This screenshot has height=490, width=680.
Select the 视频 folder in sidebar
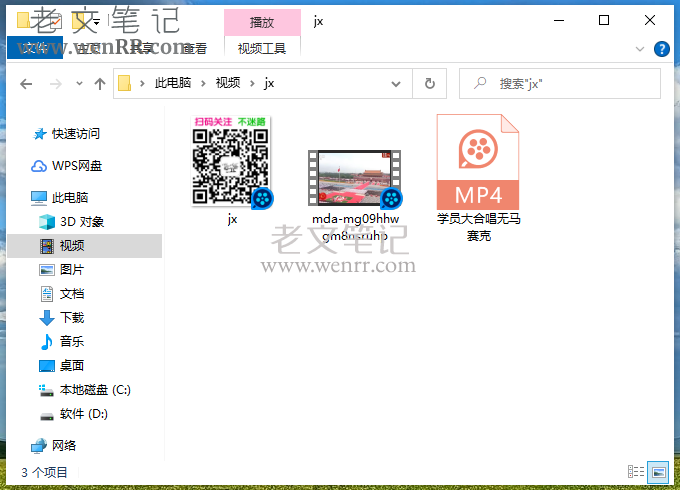coord(85,246)
